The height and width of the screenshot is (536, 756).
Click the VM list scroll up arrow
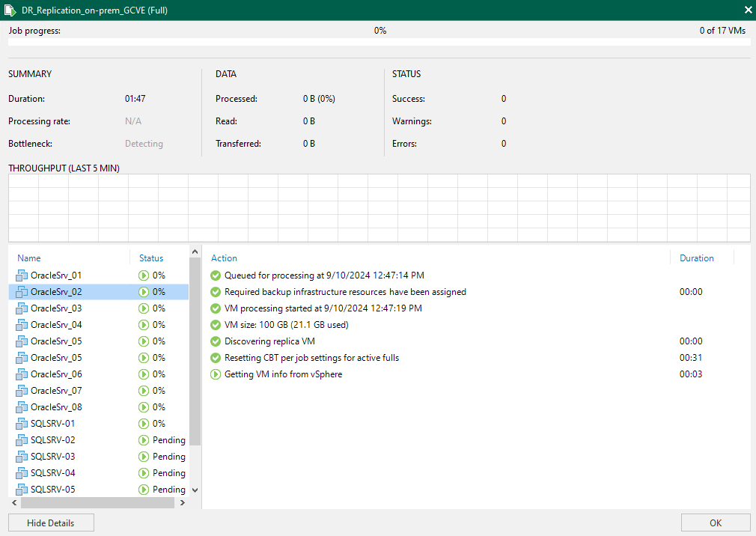pyautogui.click(x=195, y=252)
